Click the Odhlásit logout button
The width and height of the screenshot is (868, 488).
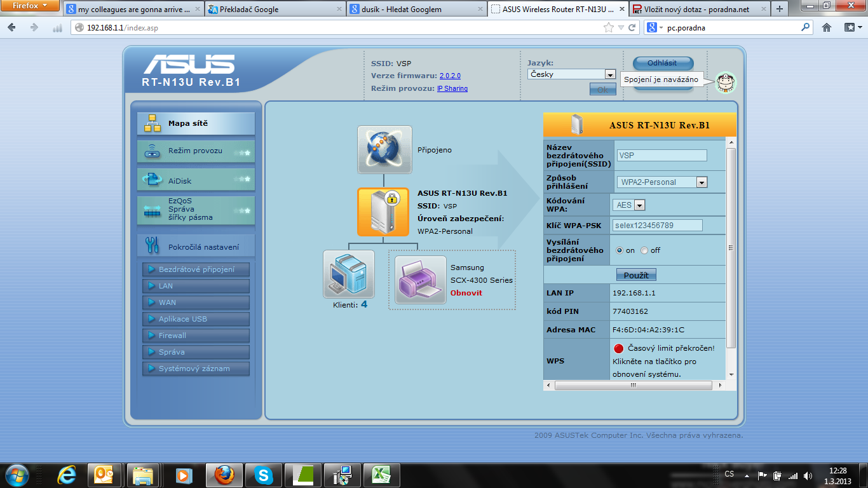(662, 64)
